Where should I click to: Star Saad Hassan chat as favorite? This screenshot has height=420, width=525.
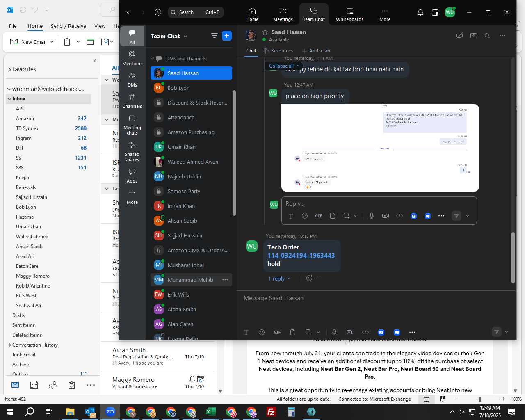click(265, 32)
